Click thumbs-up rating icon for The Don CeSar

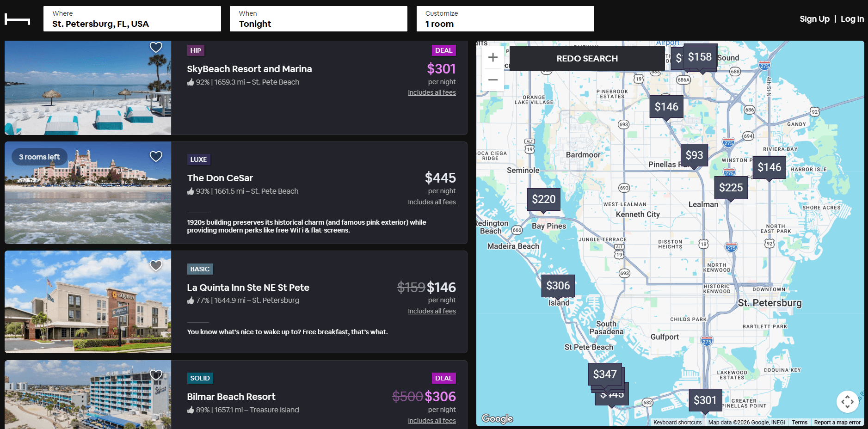point(191,191)
